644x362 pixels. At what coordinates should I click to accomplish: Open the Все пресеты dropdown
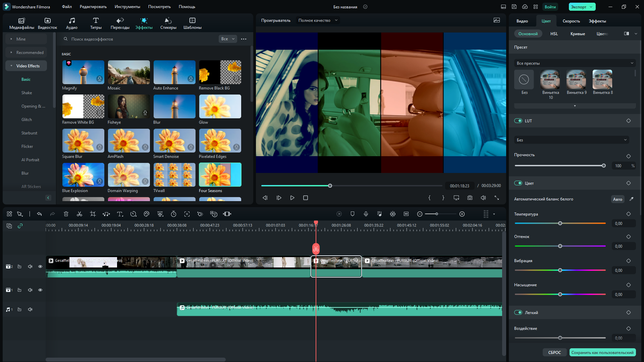(575, 63)
